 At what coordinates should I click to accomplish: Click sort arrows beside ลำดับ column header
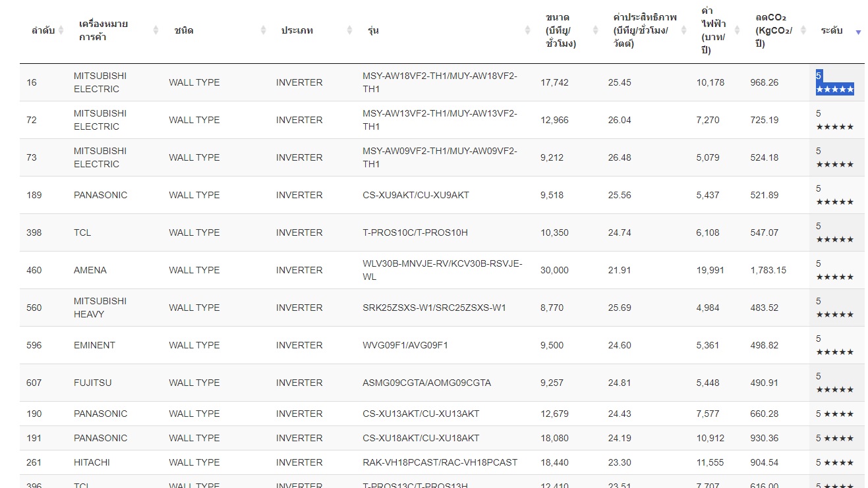[61, 30]
